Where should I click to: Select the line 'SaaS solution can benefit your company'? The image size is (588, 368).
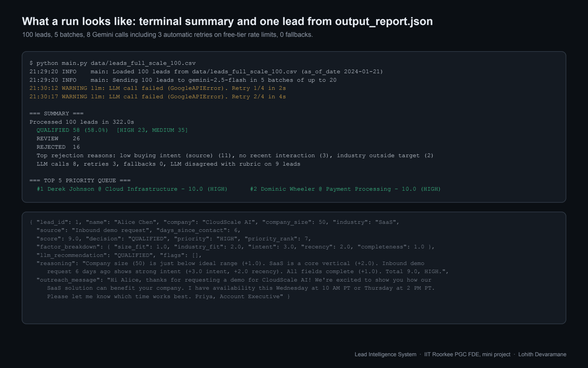pos(241,288)
